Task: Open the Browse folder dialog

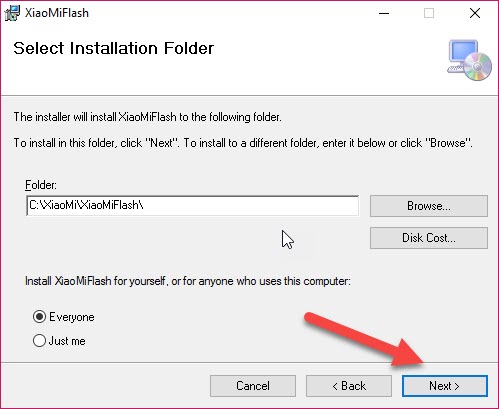Action: (429, 206)
